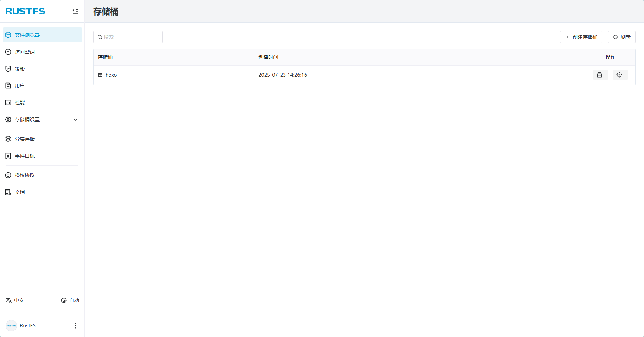Click the RustFS avatar at bottom left
This screenshot has height=337, width=644.
point(11,326)
